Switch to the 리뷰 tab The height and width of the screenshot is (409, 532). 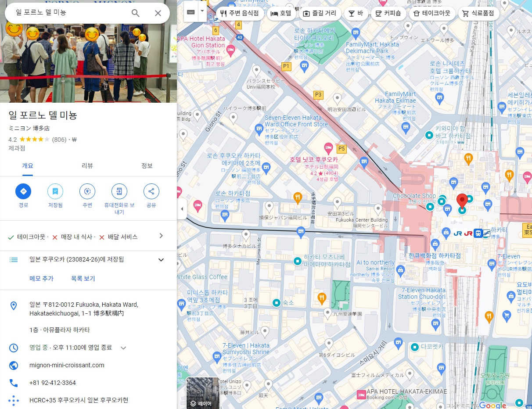[87, 166]
